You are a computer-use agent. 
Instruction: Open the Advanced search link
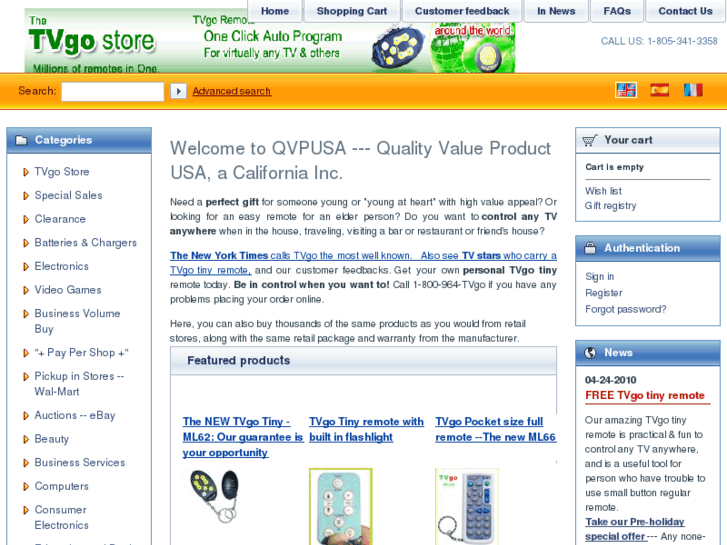(232, 91)
